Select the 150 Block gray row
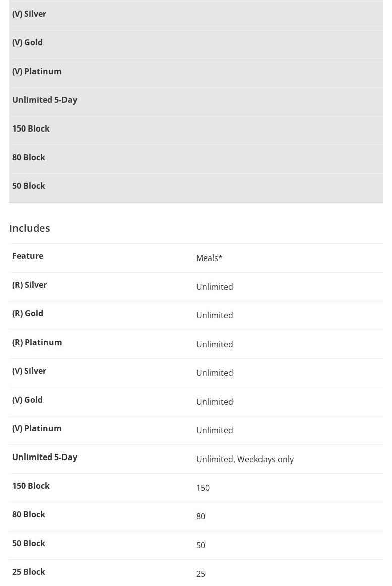 196,130
